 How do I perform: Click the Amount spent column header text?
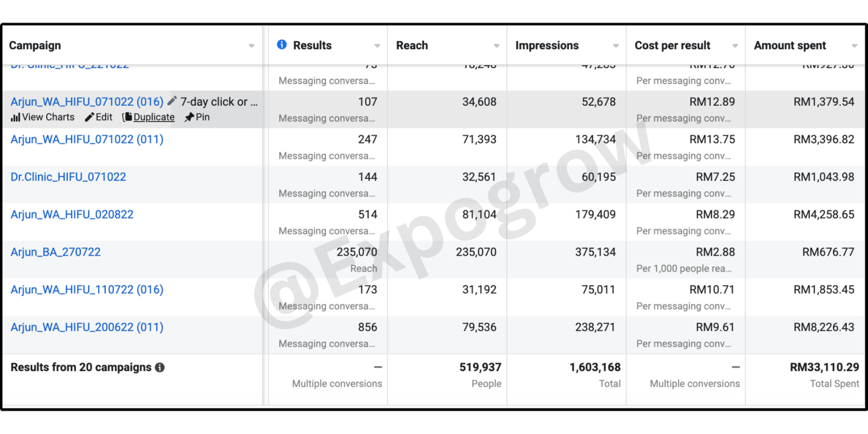[790, 46]
